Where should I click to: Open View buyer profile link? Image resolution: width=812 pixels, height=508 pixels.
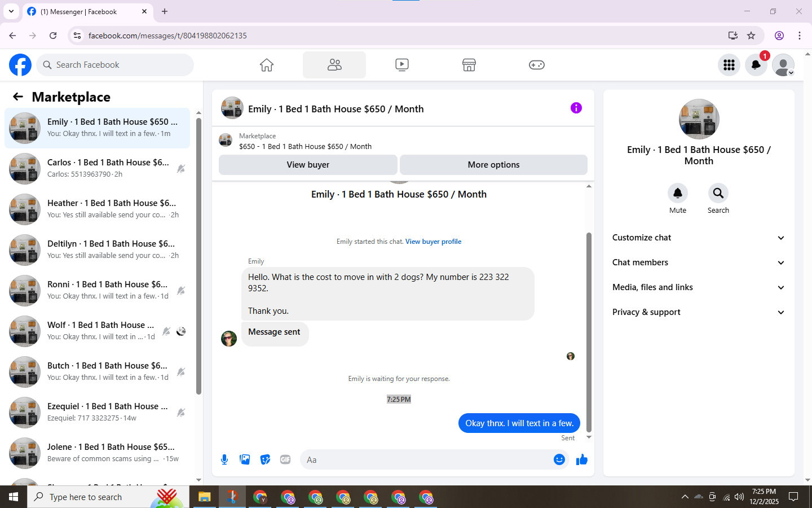coord(433,242)
